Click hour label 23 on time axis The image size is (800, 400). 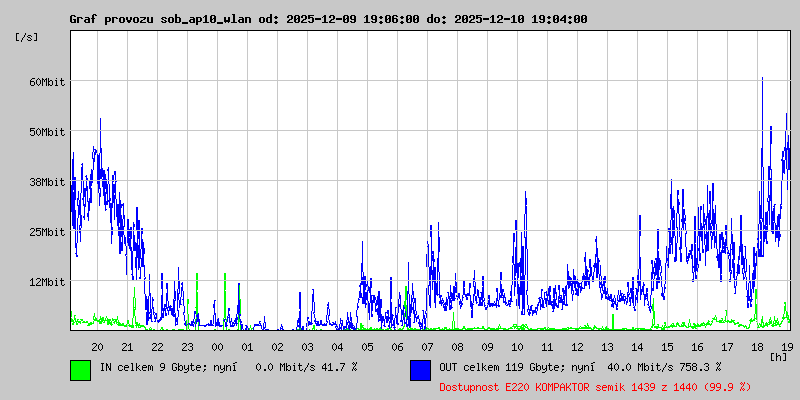pyautogui.click(x=187, y=347)
